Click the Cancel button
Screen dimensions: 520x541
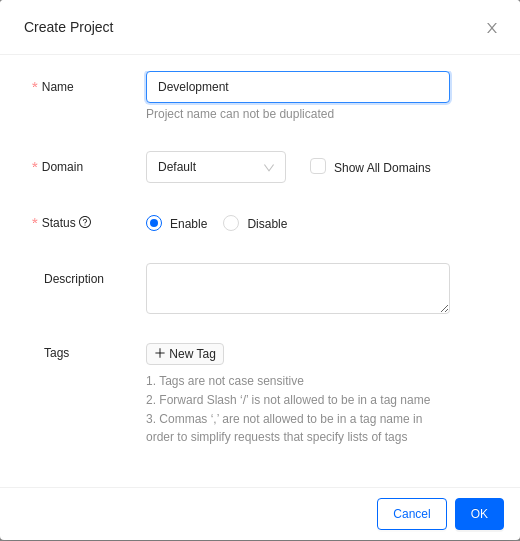412,514
